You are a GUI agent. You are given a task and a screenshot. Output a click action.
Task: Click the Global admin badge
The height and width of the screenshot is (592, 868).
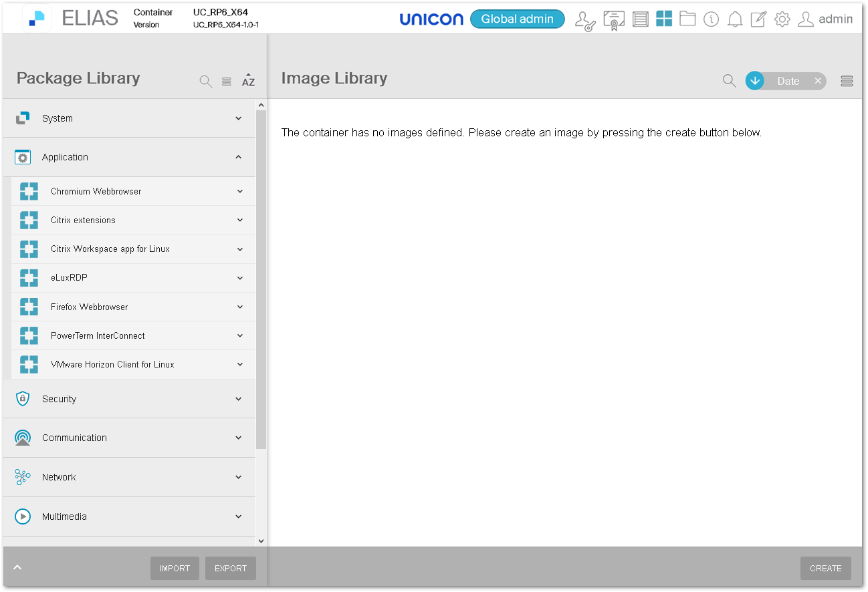pos(518,19)
